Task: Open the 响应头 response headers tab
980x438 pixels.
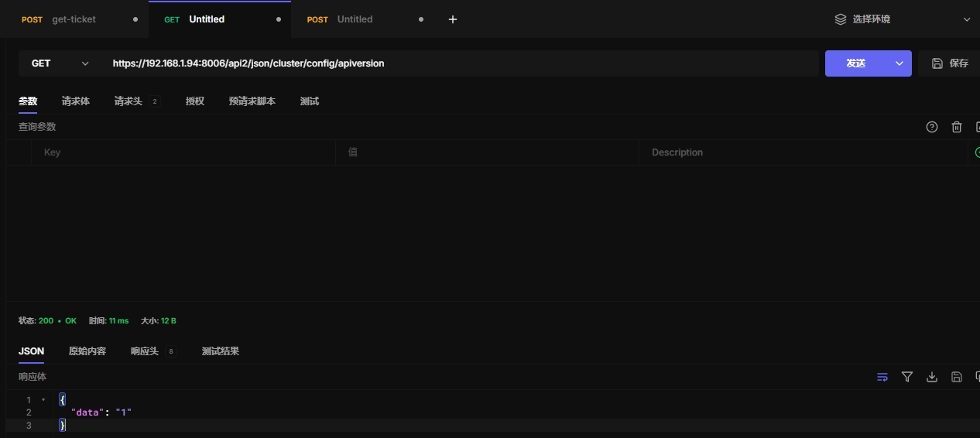Action: pos(145,351)
